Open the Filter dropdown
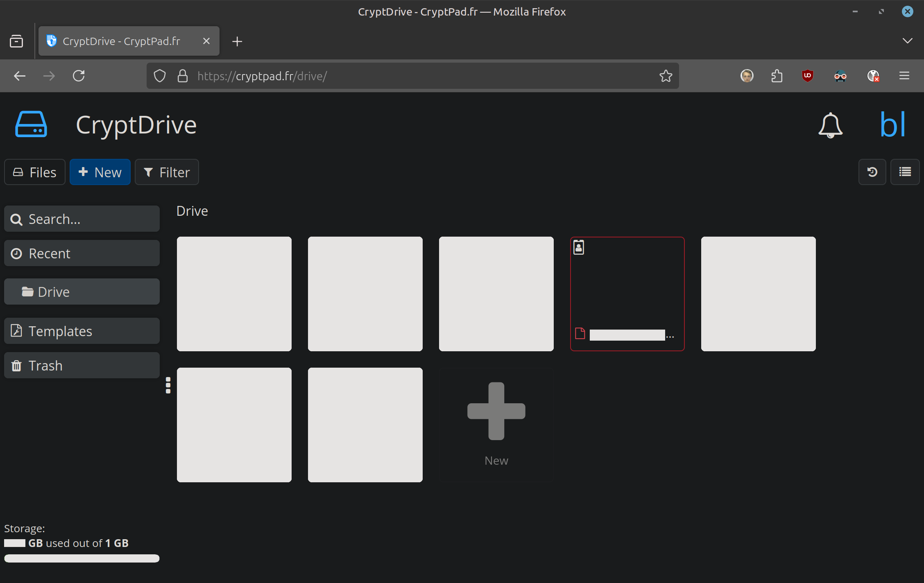Image resolution: width=924 pixels, height=583 pixels. [167, 172]
